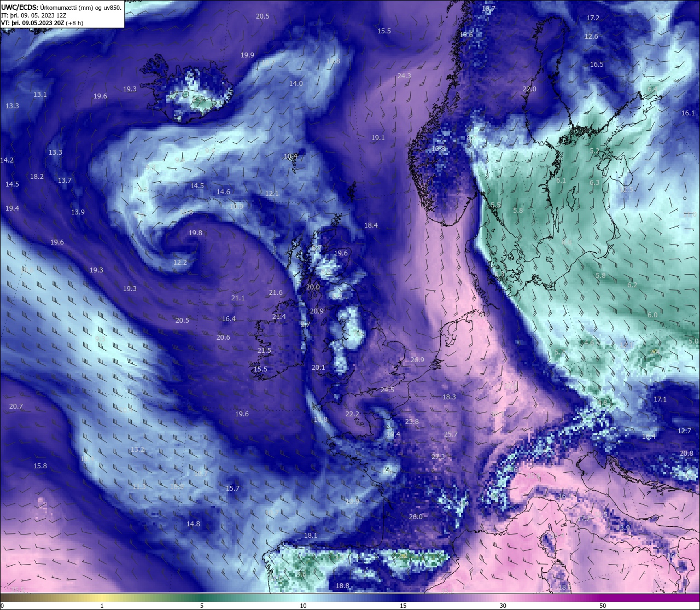Click the 12.7 value label
700x610 pixels.
pos(684,431)
